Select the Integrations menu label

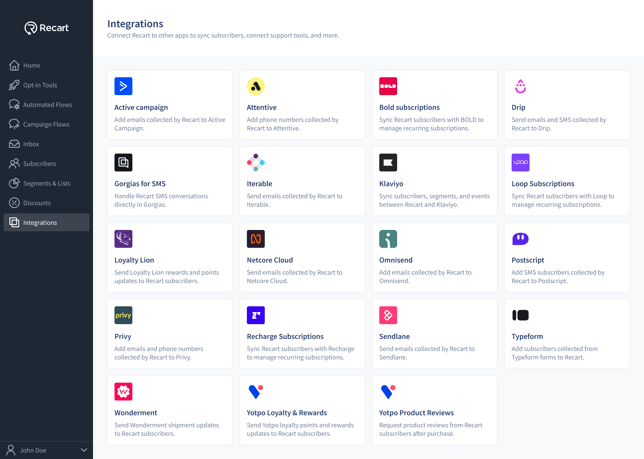[40, 223]
